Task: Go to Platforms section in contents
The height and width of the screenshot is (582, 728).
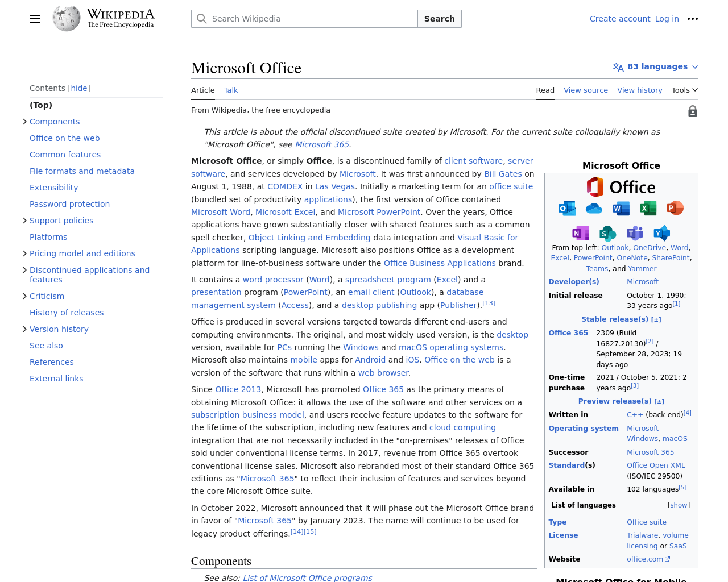Action: point(48,237)
